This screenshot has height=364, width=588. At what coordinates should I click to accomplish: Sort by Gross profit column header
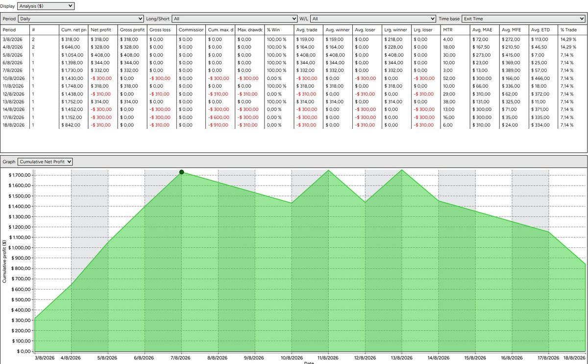click(132, 30)
